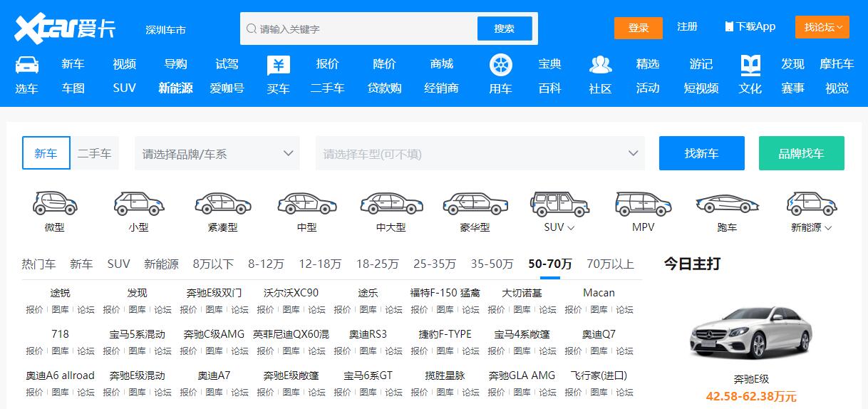Click the car icon above 选车
This screenshot has width=868, height=409.
26,65
